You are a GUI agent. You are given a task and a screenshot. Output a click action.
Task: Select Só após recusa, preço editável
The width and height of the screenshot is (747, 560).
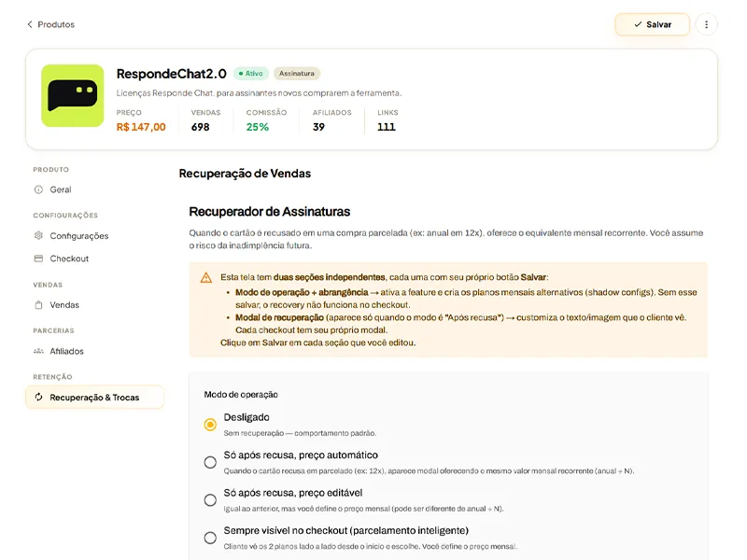(x=210, y=500)
